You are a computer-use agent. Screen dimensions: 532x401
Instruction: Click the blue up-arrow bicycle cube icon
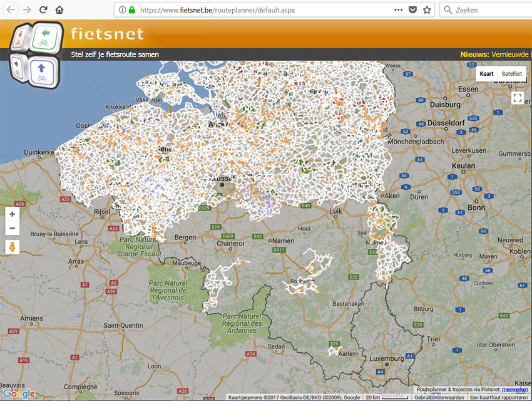click(41, 71)
